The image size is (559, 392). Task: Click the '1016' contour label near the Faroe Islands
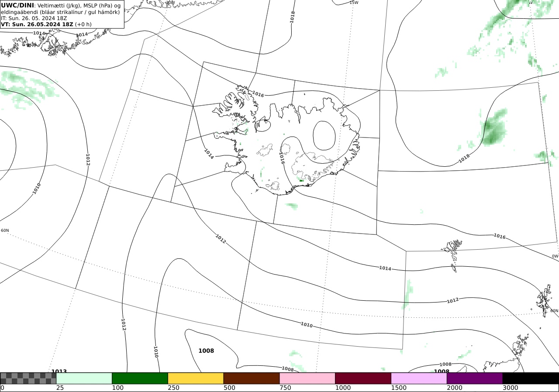pyautogui.click(x=500, y=236)
